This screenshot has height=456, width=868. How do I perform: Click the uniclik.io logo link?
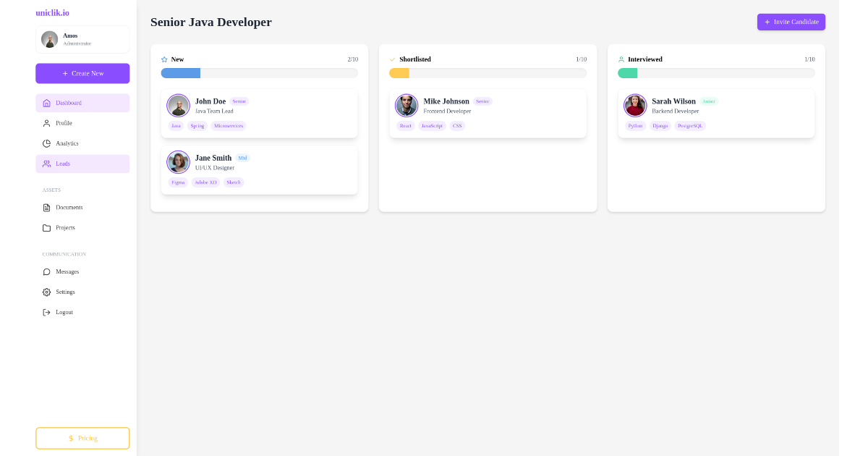point(51,12)
